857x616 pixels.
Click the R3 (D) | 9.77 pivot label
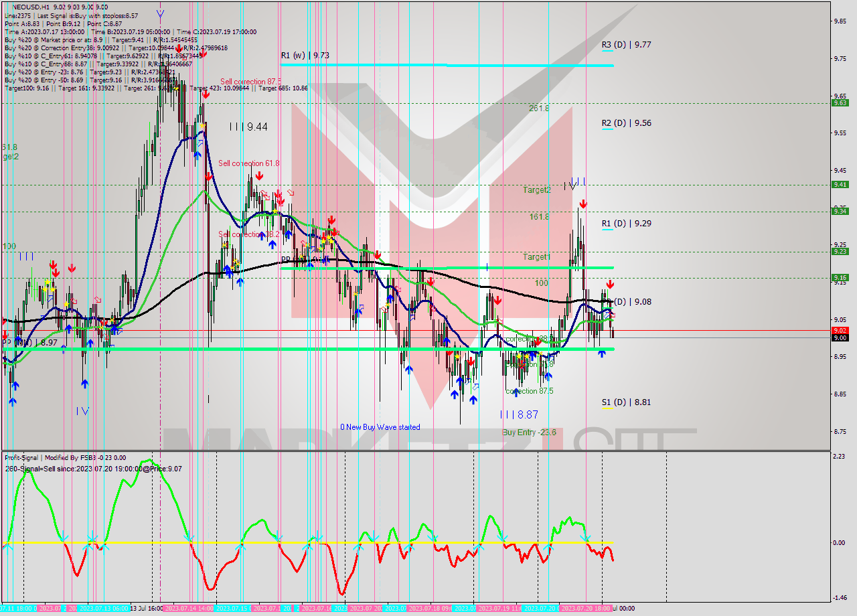[626, 45]
